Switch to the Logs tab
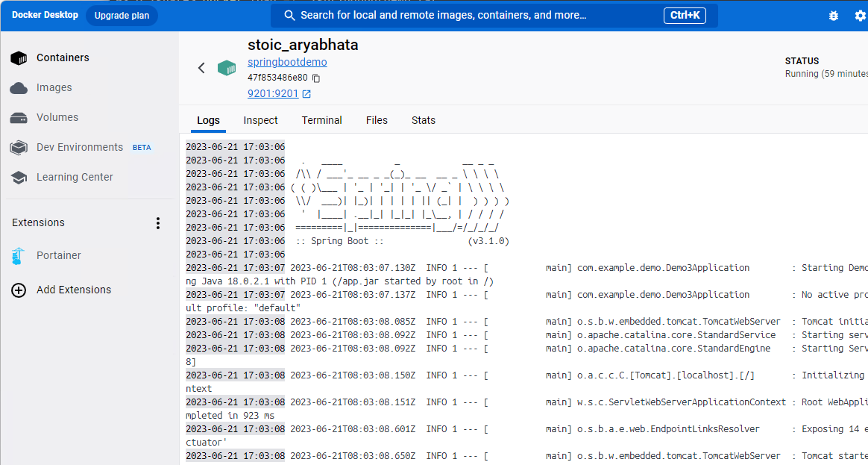This screenshot has height=465, width=868. click(208, 120)
